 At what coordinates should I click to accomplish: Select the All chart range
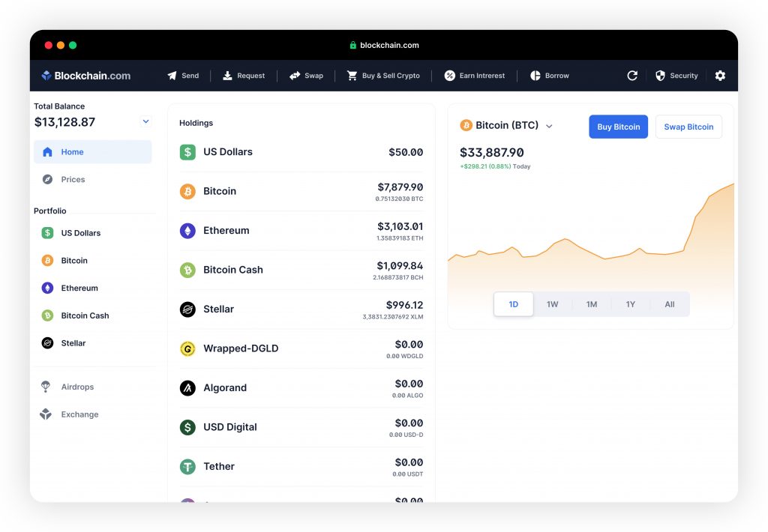click(670, 304)
